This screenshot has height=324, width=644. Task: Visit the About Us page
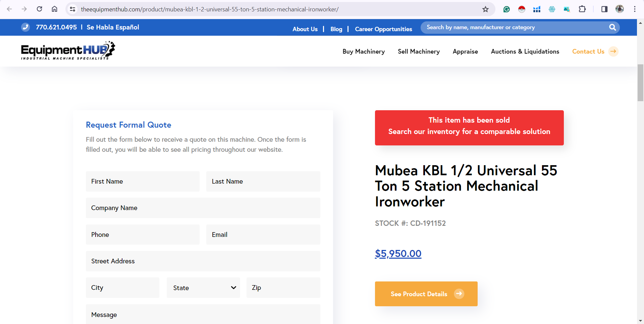305,29
